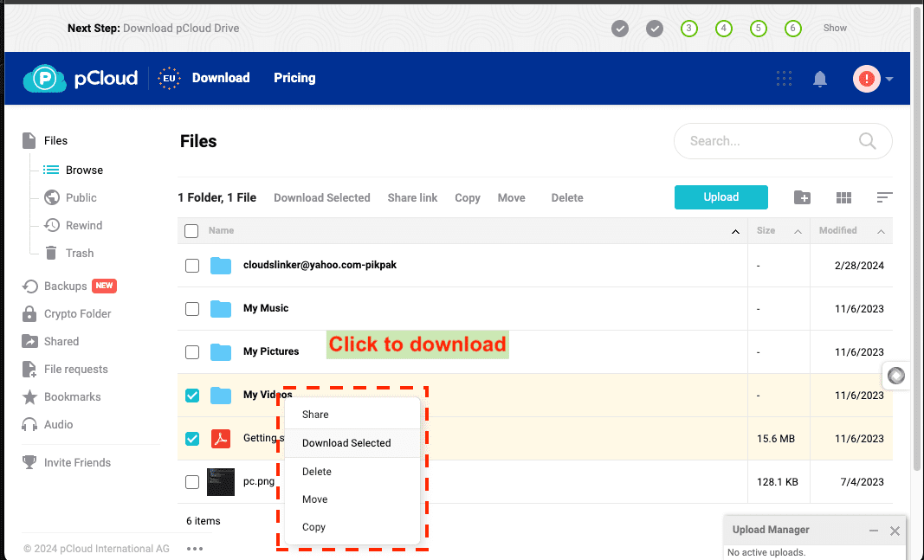Check the My Music checkbox
Viewport: 924px width, 560px height.
tap(192, 308)
